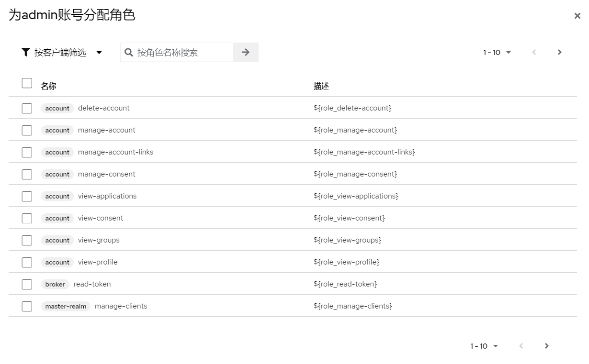Check the view-groups role checkbox
This screenshot has width=589, height=364.
point(27,240)
